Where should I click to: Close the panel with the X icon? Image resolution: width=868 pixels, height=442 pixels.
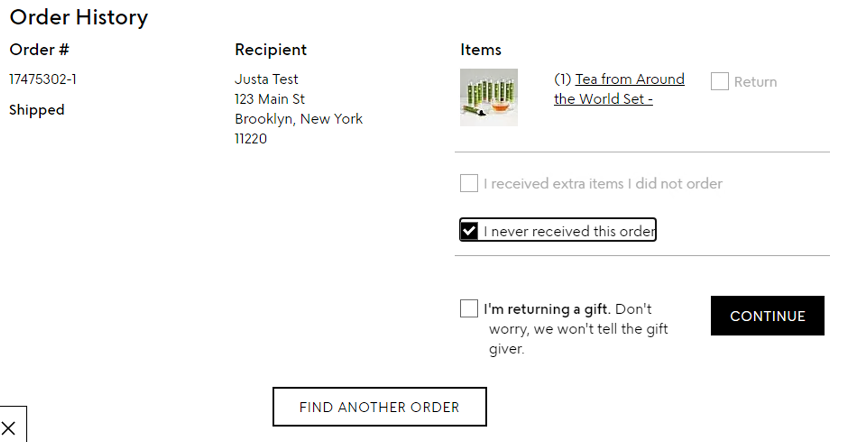(9, 428)
